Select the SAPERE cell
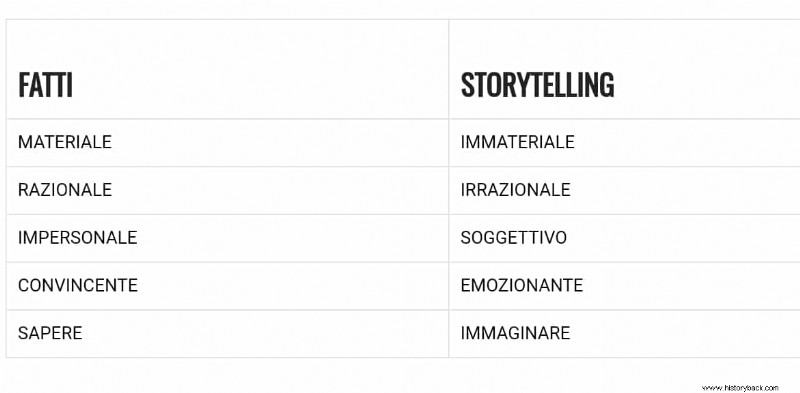This screenshot has width=800, height=393. [227, 334]
